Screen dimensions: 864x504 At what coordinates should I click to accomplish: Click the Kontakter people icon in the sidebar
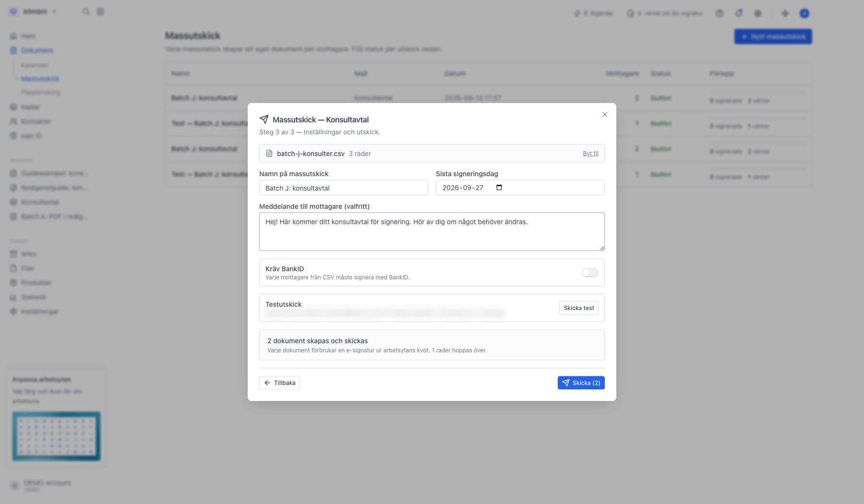pos(13,121)
